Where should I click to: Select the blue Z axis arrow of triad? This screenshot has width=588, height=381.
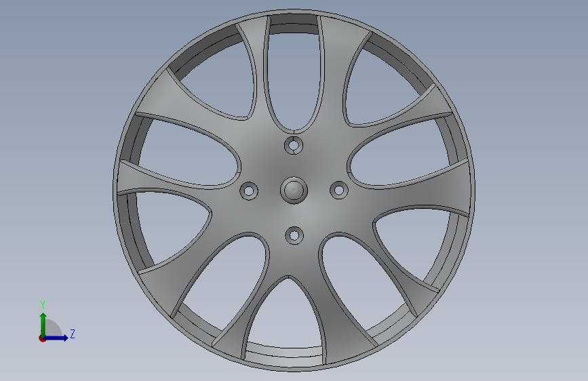(x=56, y=338)
